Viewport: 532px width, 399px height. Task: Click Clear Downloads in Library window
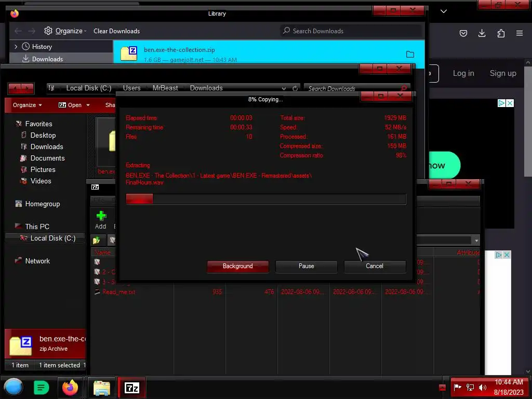tap(117, 31)
